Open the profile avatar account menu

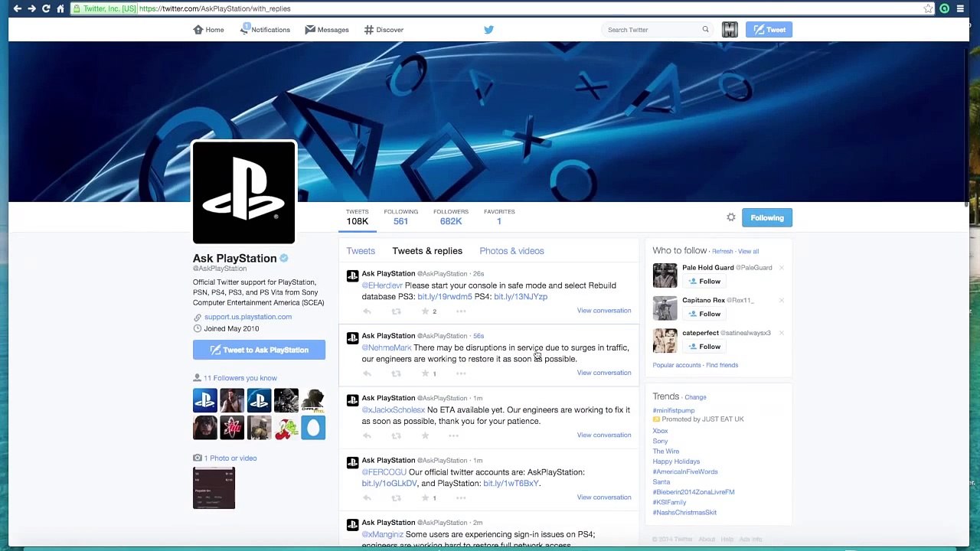pyautogui.click(x=730, y=30)
